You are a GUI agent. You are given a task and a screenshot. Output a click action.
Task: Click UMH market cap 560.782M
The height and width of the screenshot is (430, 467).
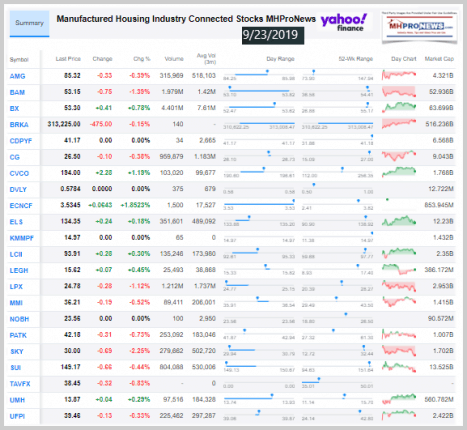pos(439,399)
